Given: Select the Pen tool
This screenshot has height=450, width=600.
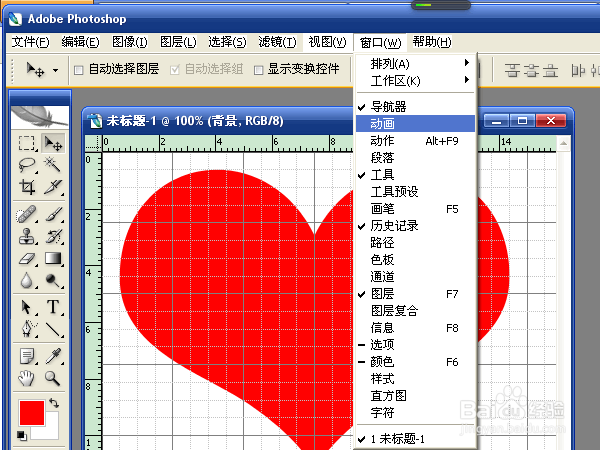Looking at the screenshot, I should coord(27,329).
